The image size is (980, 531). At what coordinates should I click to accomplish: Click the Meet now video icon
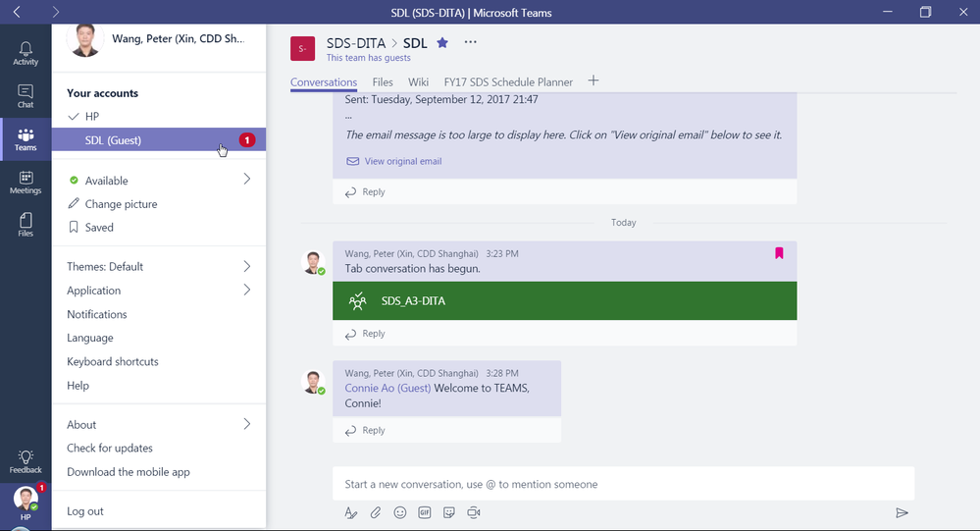[474, 513]
